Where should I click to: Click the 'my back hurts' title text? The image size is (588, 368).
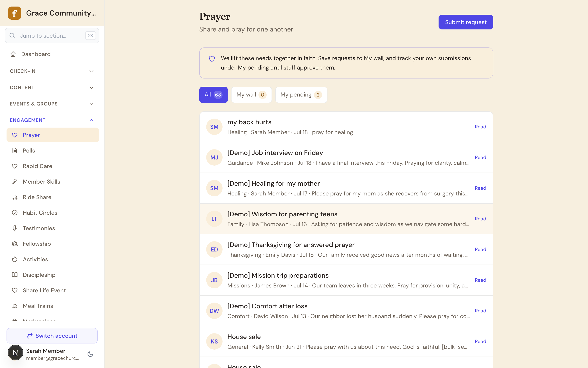[249, 122]
